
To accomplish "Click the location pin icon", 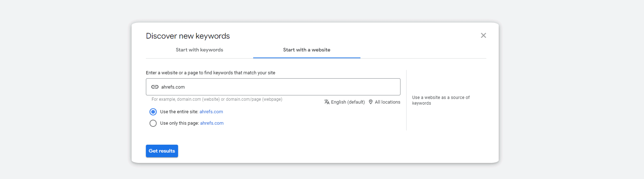I will tap(371, 102).
